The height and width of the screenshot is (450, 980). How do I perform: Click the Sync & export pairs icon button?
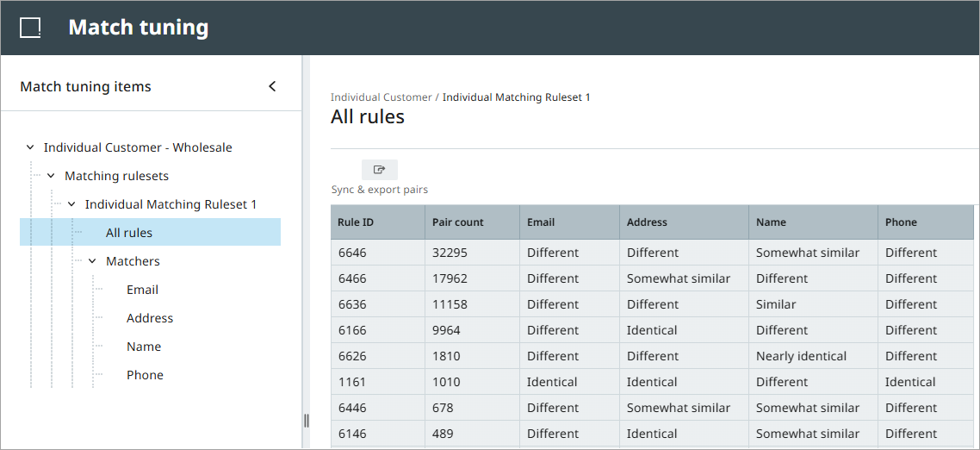pos(380,170)
